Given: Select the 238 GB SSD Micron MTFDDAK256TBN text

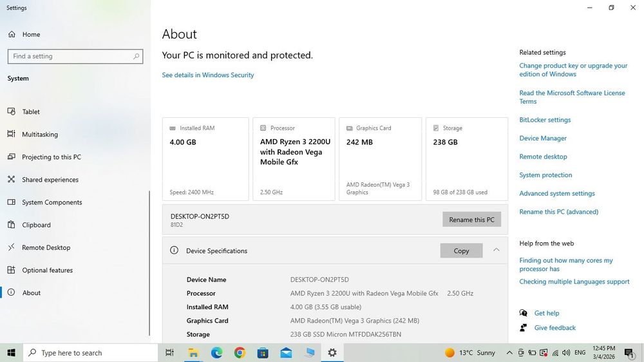Looking at the screenshot, I should point(345,334).
